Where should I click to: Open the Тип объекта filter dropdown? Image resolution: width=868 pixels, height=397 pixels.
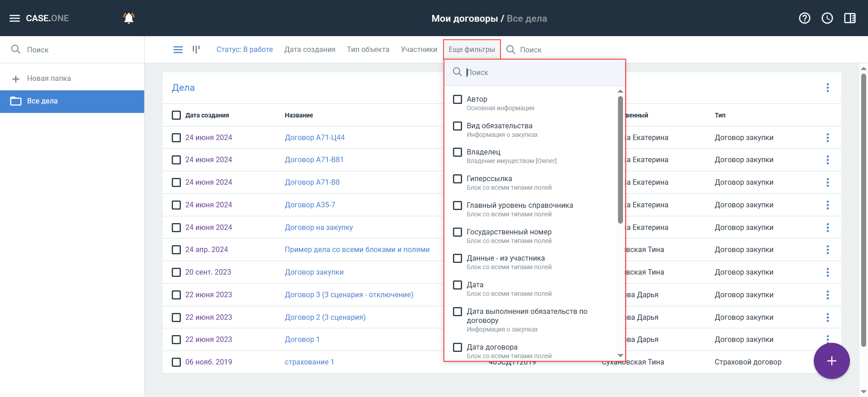click(368, 50)
